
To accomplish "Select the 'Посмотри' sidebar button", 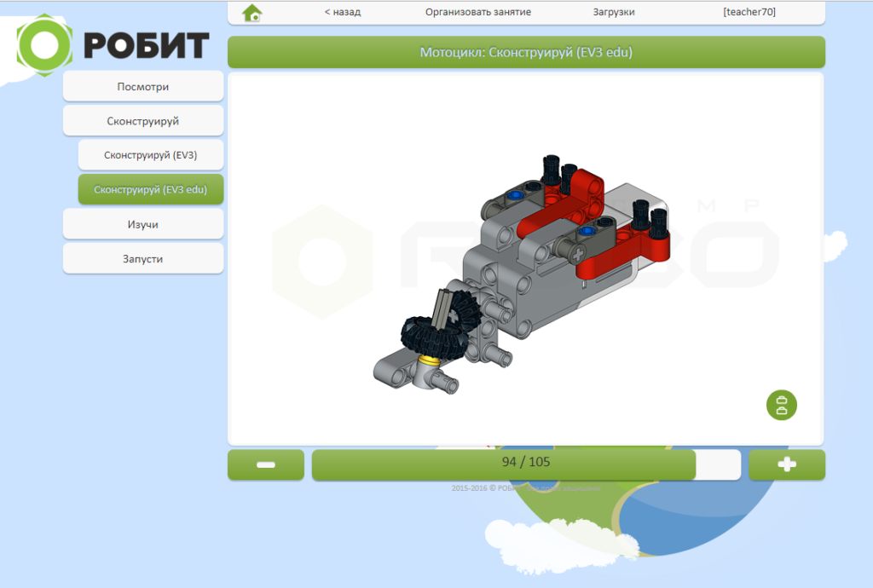I will 143,86.
